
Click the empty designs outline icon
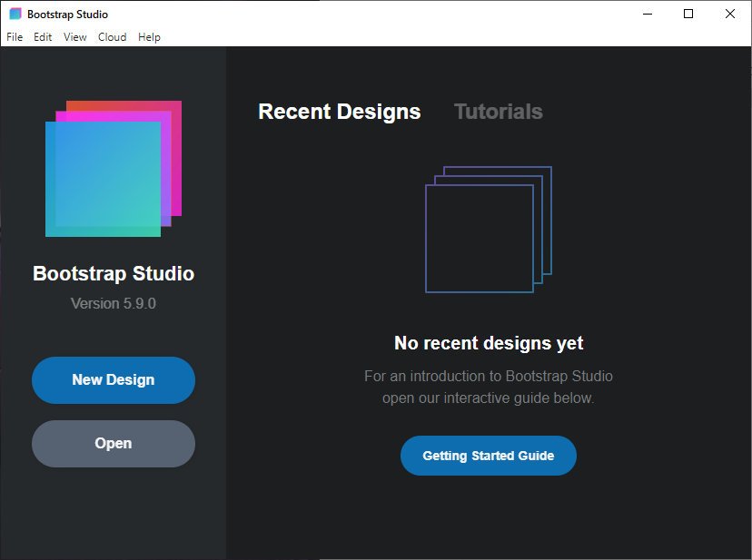(489, 230)
